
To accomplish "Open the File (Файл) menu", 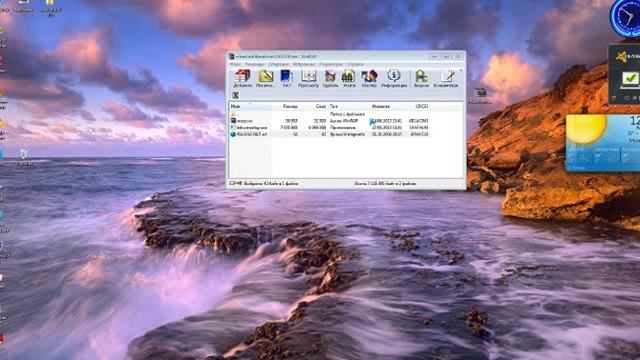I will click(x=236, y=64).
